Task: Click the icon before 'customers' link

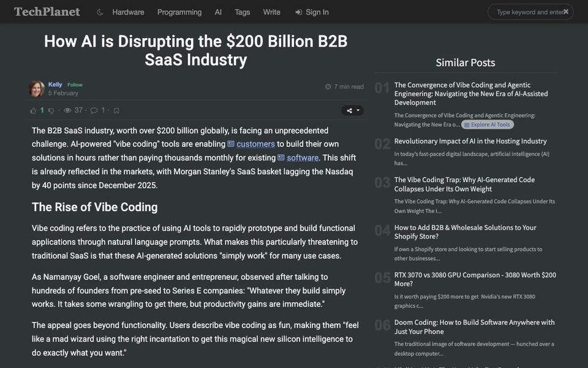Action: click(231, 144)
